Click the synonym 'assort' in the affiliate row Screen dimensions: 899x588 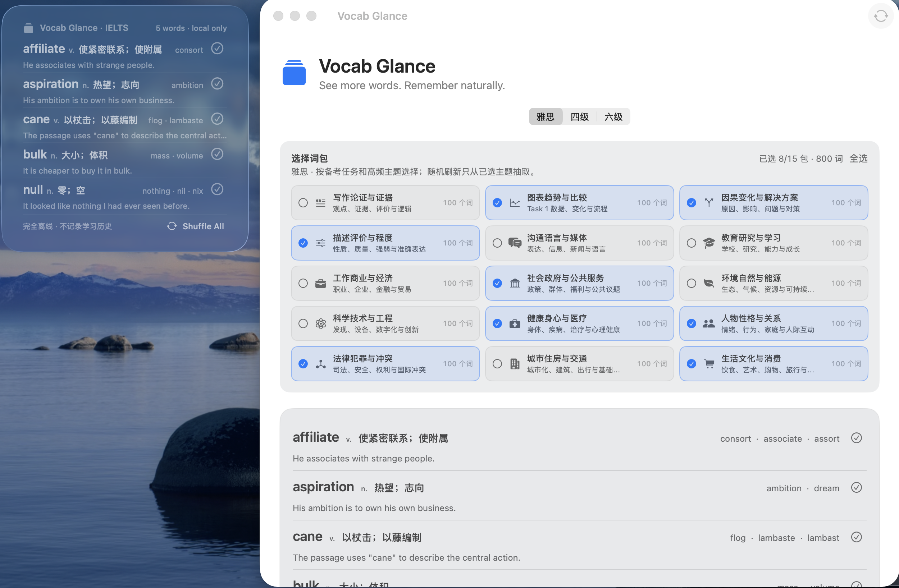(826, 438)
